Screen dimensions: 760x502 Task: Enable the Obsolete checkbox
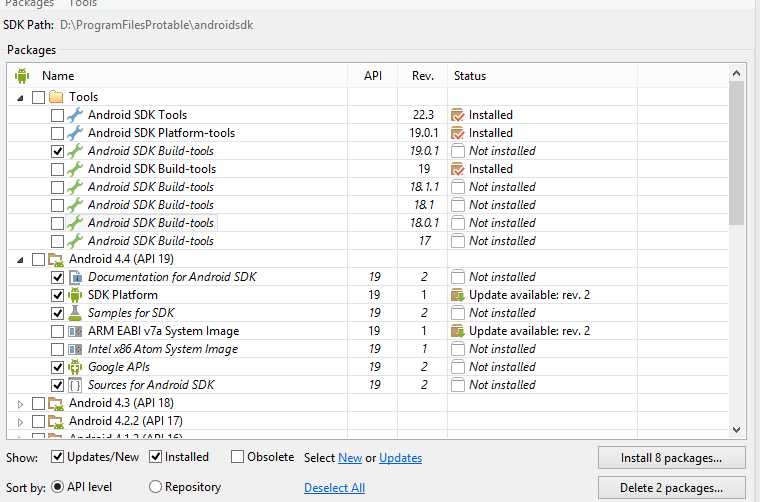(238, 456)
